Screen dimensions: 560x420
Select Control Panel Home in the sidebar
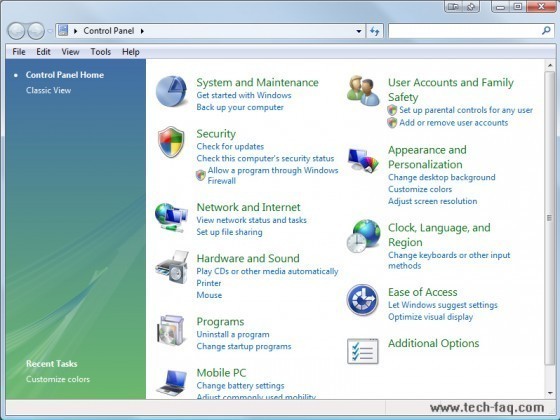pos(65,75)
